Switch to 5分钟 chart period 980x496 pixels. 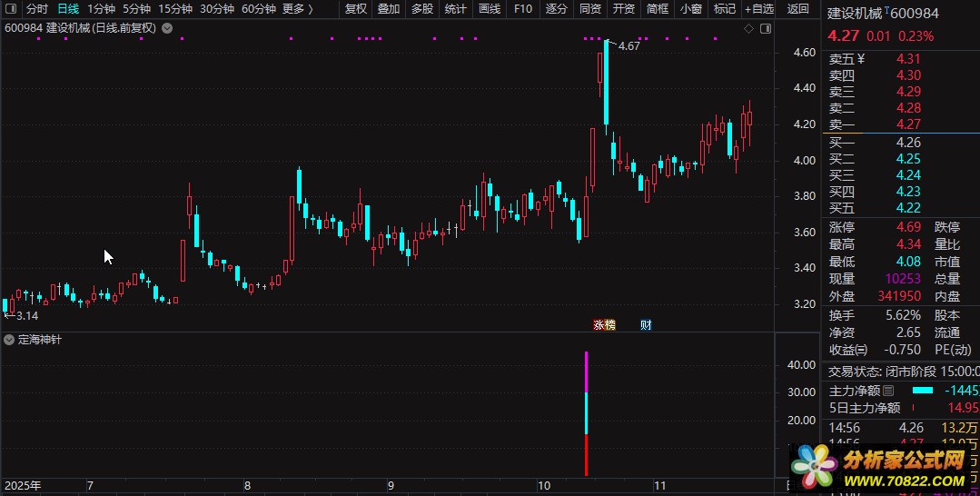click(136, 9)
